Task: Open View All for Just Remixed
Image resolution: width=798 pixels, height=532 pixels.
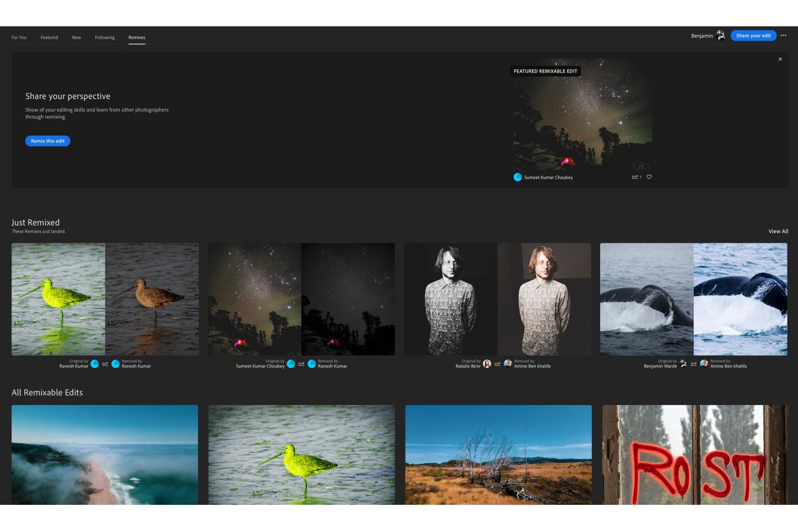Action: (x=778, y=232)
